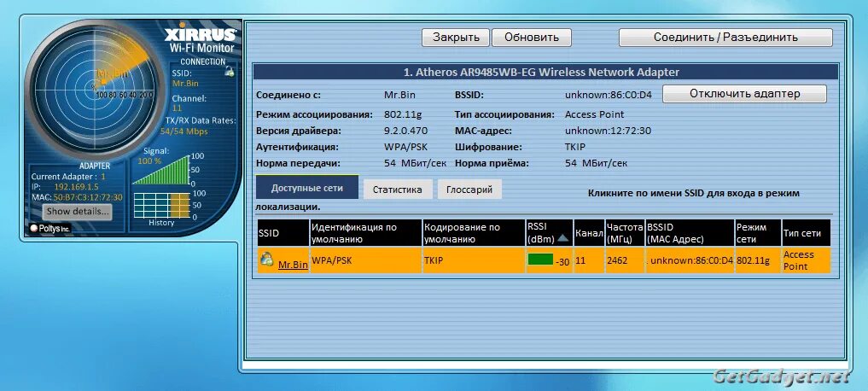The height and width of the screenshot is (391, 868).
Task: Click unknown:86:C0:D4 in the table row
Action: [x=691, y=260]
